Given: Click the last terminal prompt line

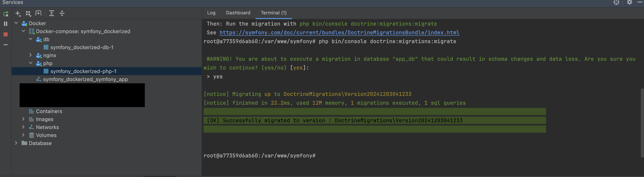Looking at the screenshot, I should (x=260, y=156).
